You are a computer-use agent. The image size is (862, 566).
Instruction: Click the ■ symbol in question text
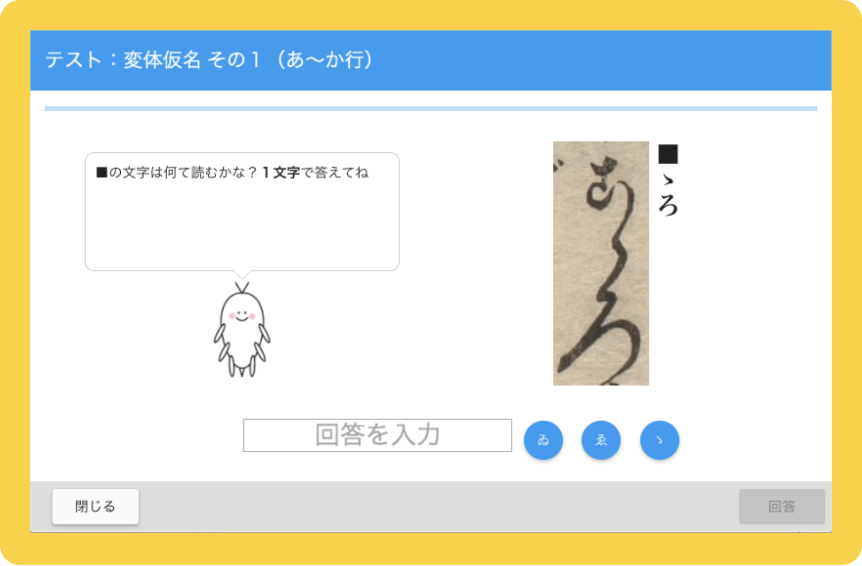click(102, 173)
